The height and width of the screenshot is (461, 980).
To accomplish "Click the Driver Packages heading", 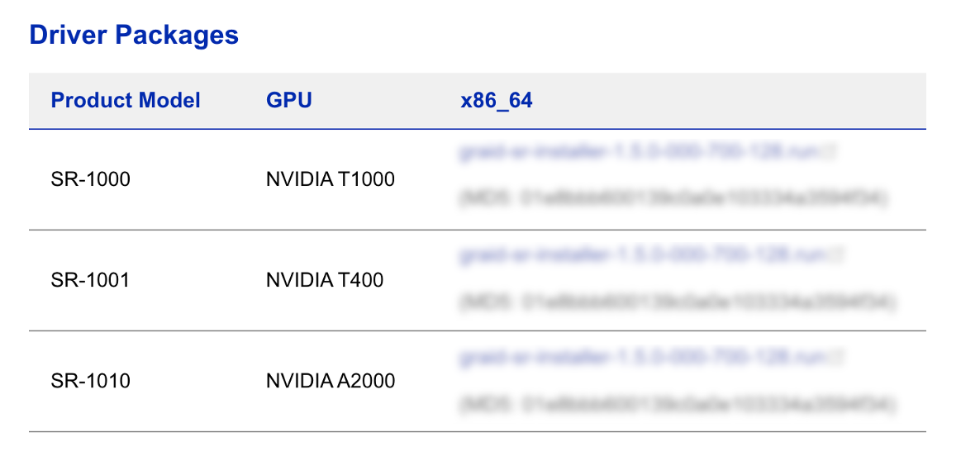I will click(x=134, y=35).
